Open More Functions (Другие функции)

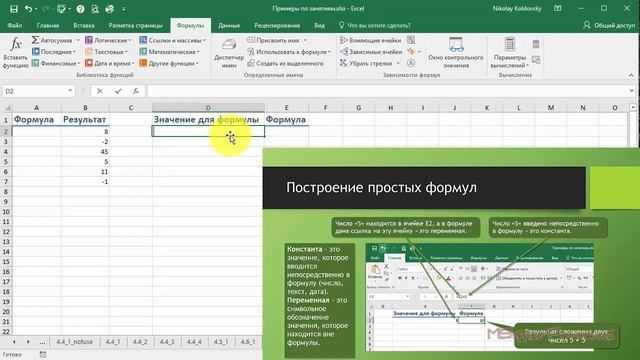tap(169, 63)
